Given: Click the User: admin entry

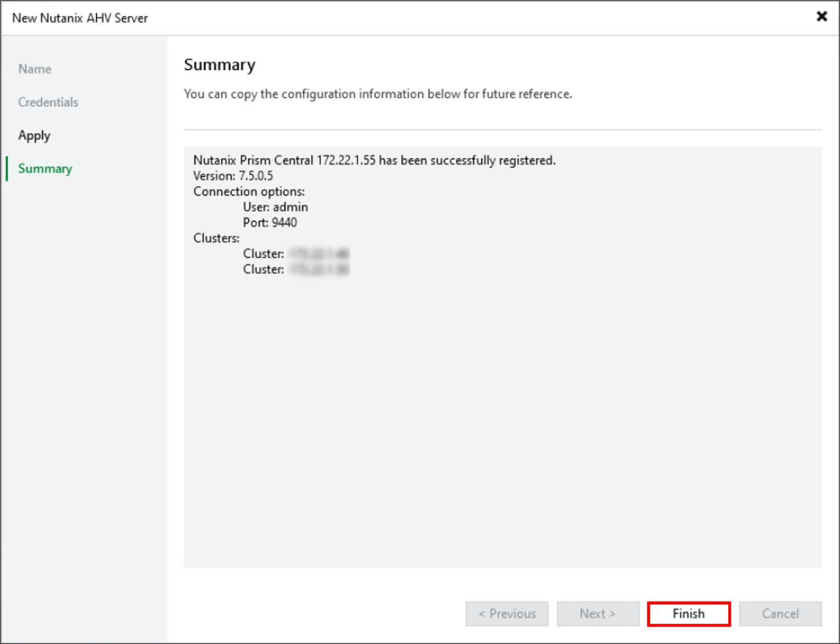Looking at the screenshot, I should tap(276, 207).
